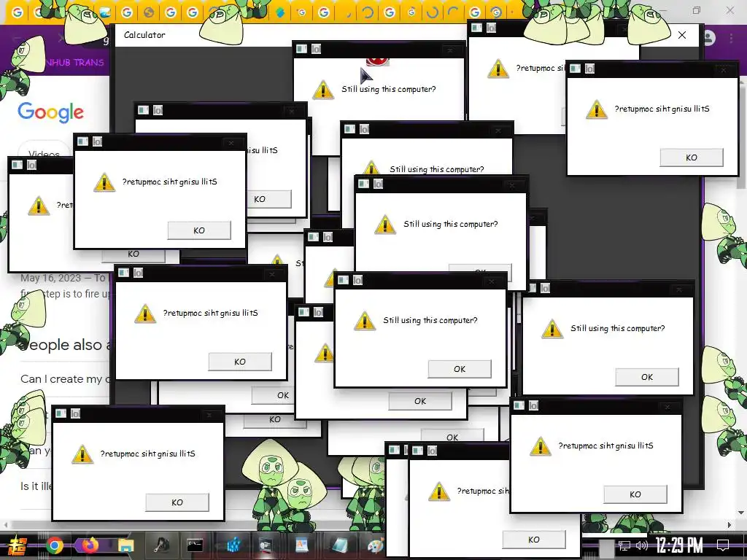Image resolution: width=747 pixels, height=560 pixels.
Task: Show the taskbar clock reading 12:29 PM
Action: (x=679, y=545)
